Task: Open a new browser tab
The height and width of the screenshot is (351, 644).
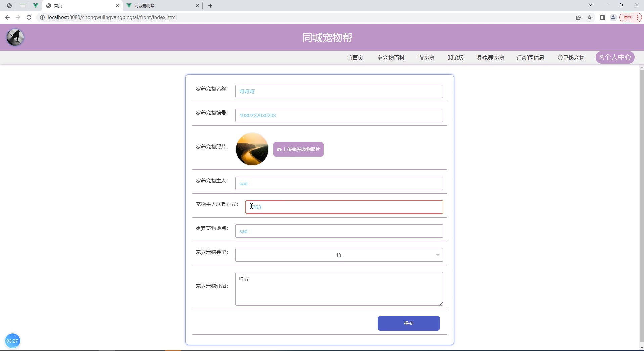Action: click(210, 6)
